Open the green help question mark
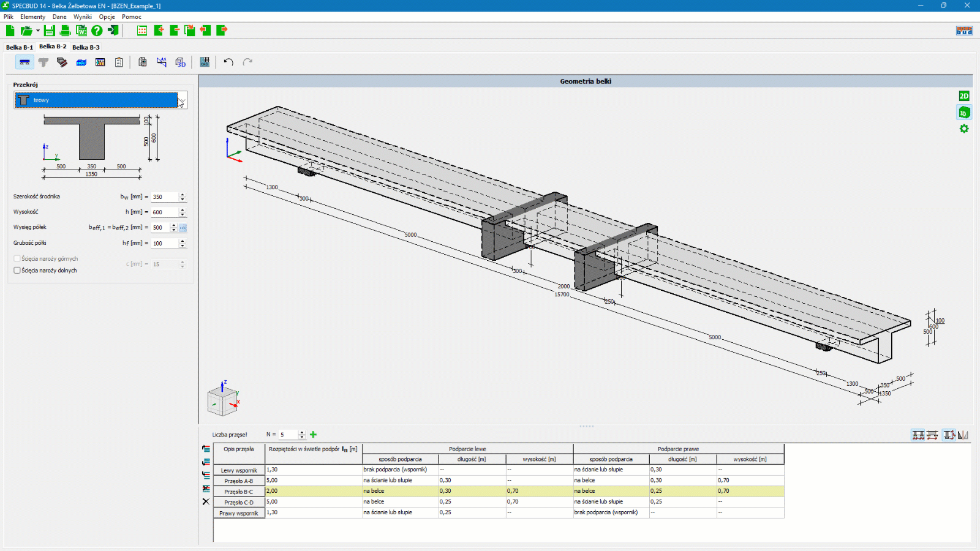This screenshot has height=551, width=980. (x=97, y=31)
